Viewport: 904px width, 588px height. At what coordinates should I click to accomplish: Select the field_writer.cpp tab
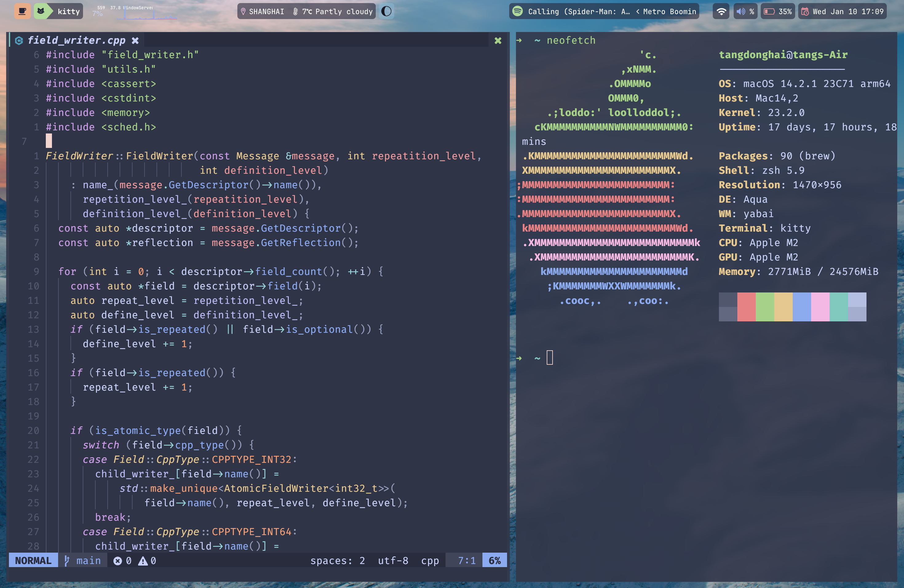tap(76, 40)
